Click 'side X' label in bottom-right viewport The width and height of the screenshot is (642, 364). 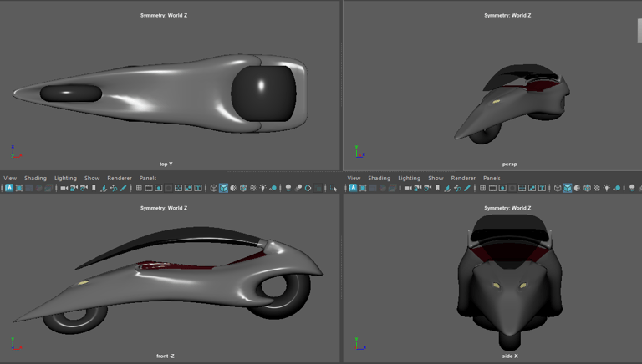(510, 356)
